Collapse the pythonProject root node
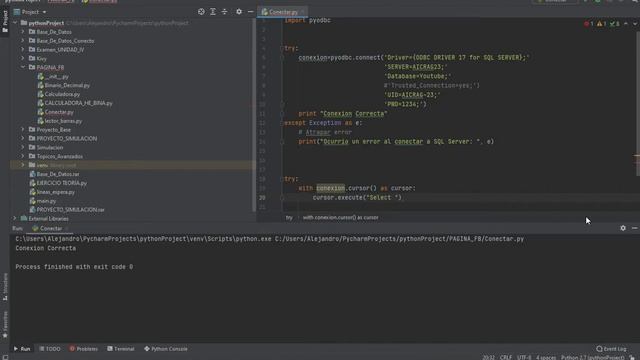 click(x=15, y=23)
